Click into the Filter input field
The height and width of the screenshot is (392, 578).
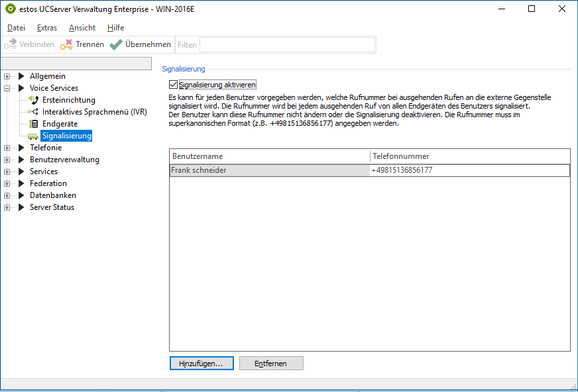coord(286,44)
